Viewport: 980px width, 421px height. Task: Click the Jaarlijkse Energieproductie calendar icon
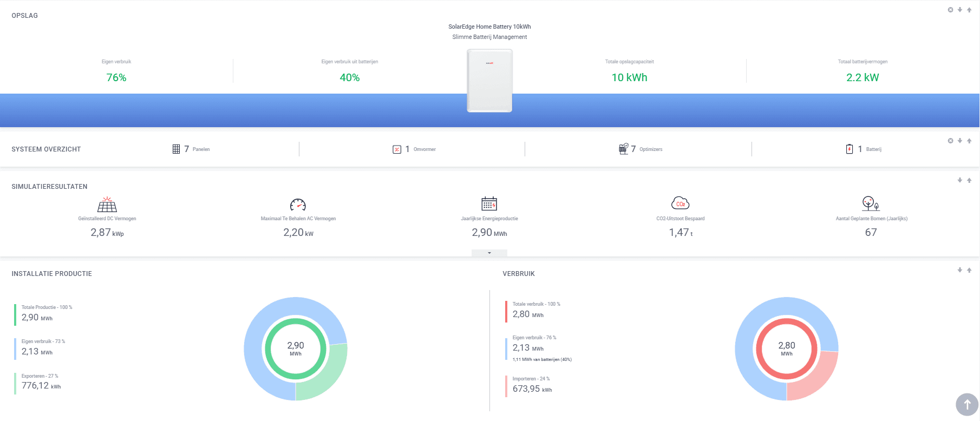489,203
